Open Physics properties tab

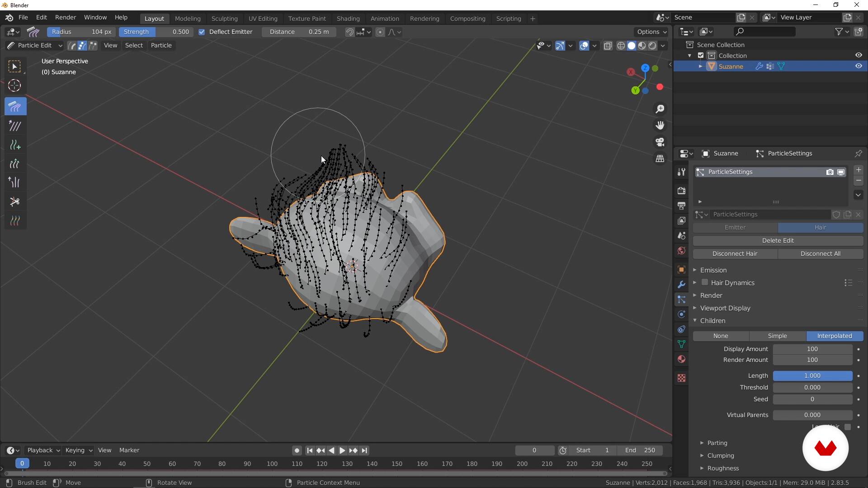click(681, 314)
